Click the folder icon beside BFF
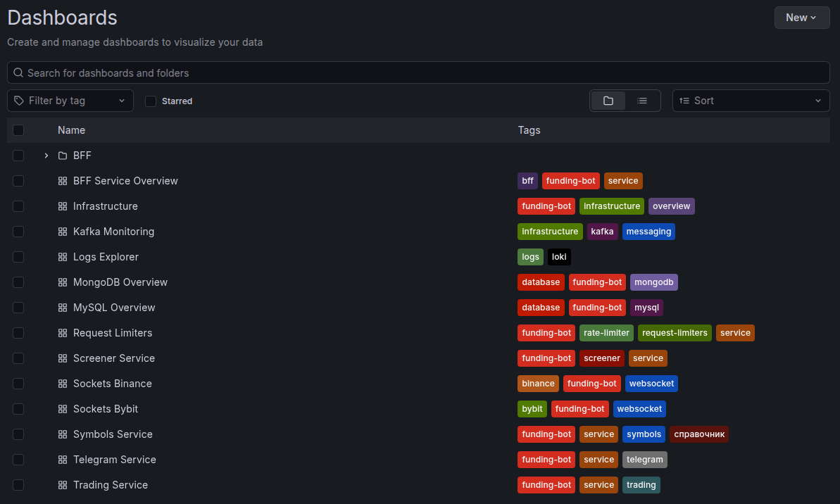The image size is (840, 504). point(61,155)
